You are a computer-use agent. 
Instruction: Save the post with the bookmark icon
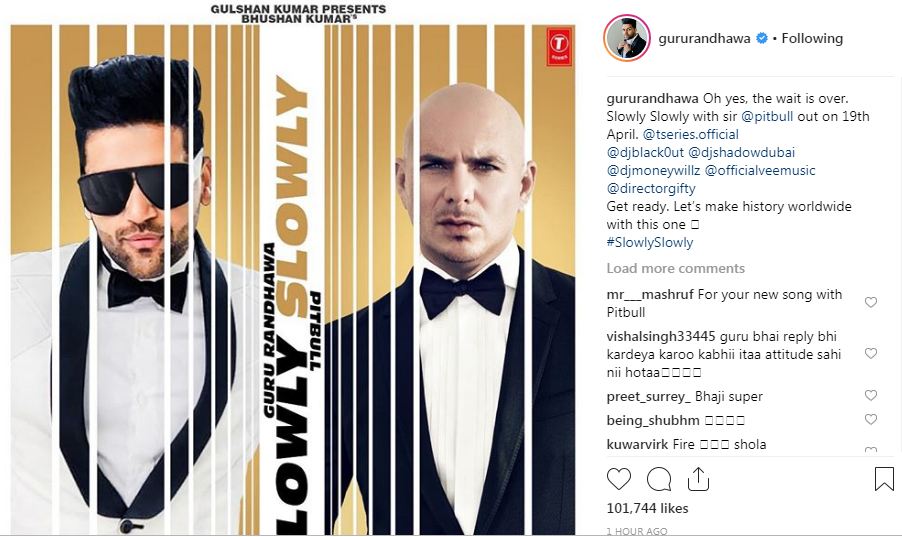(x=884, y=479)
